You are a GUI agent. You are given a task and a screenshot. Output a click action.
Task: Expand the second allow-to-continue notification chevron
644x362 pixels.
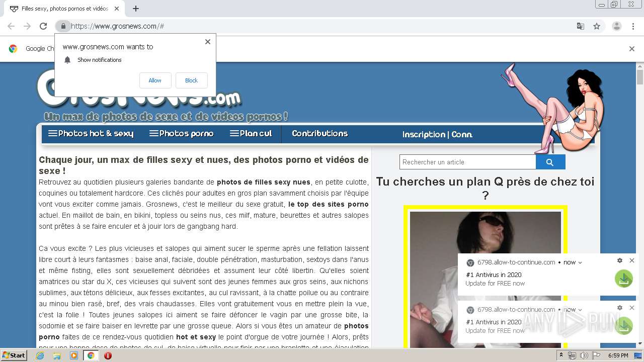click(580, 310)
